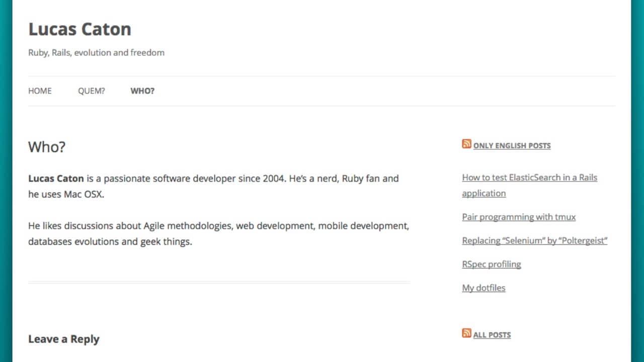Open the RSpec profiling post
The width and height of the screenshot is (644, 362).
pos(491,264)
